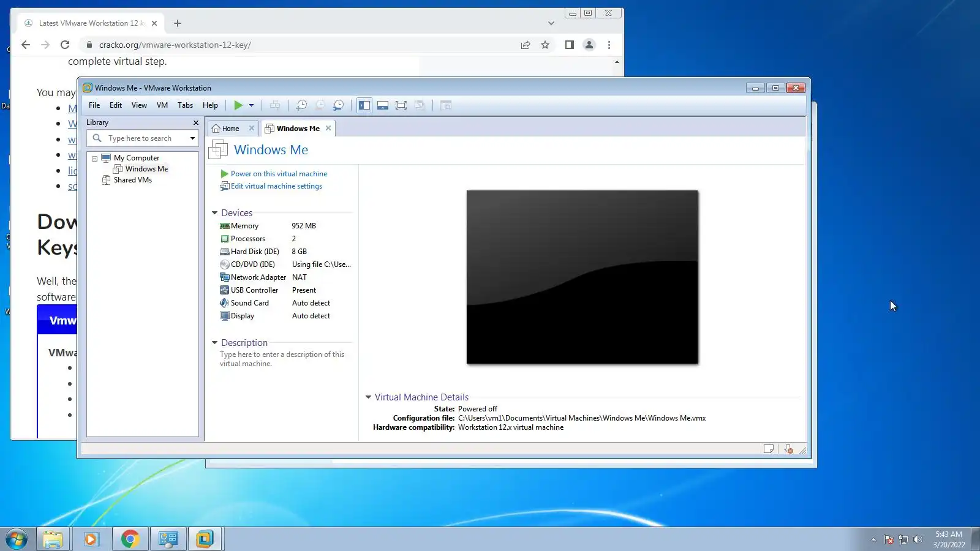Click the volume icon in system tray
The height and width of the screenshot is (551, 980).
pos(918,539)
